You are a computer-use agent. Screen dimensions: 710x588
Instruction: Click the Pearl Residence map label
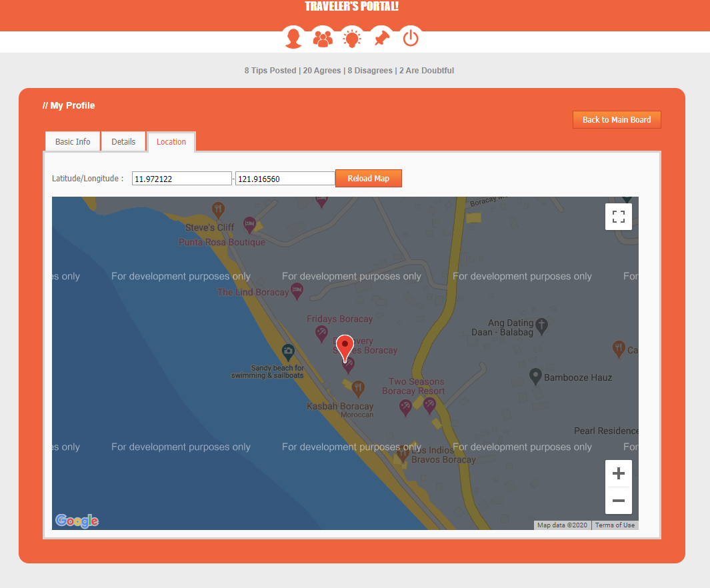pos(606,431)
